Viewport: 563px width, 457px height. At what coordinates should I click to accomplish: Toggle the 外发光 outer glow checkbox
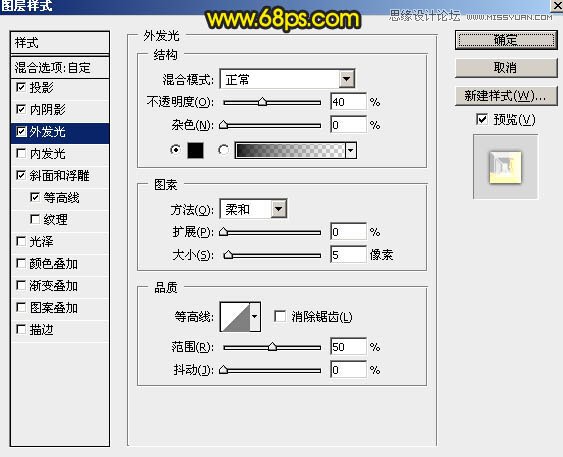(x=21, y=132)
